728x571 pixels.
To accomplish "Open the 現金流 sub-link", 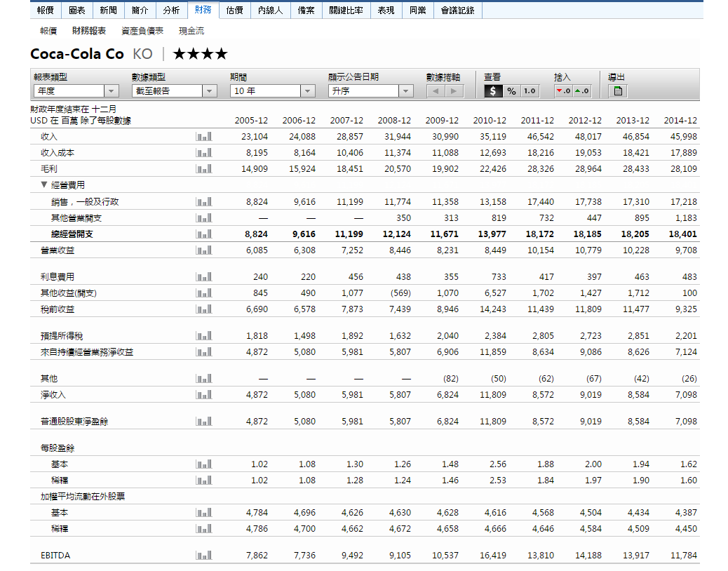I will (x=191, y=31).
